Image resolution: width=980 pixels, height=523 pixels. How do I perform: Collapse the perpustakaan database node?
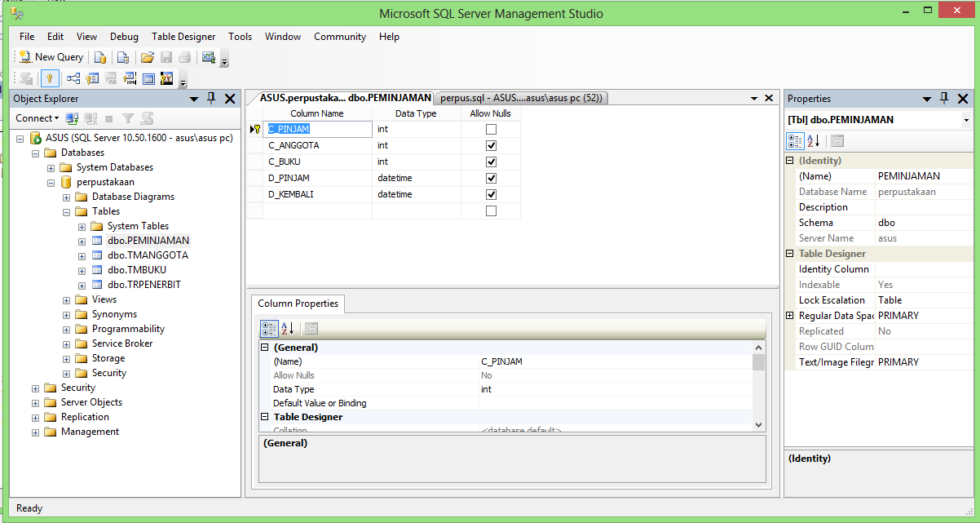[x=51, y=181]
